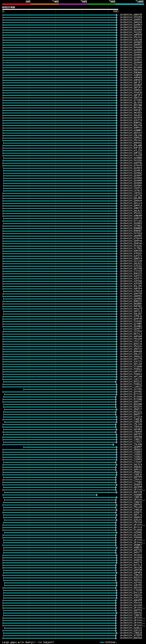Viewport: 146px width, 644px height.
Task: Select the UniRef100_C7AIM7 entry
Action: pyautogui.click(x=131, y=462)
